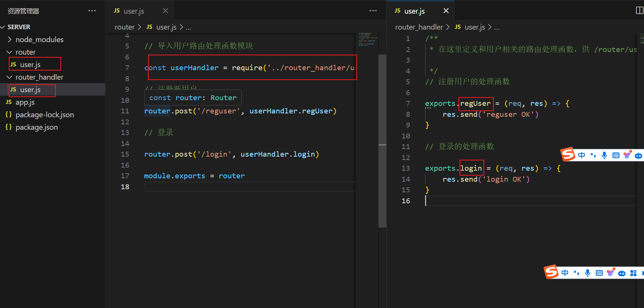Viewport: 644px width, 308px height.
Task: Close the left editor's user.js tab
Action: tap(165, 11)
